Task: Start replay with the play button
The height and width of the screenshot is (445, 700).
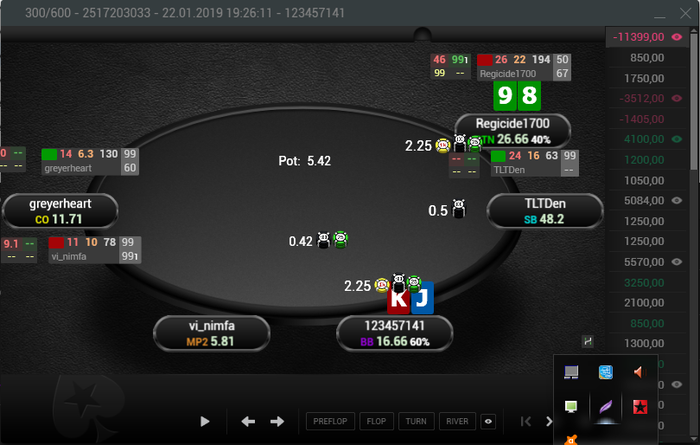Action: pos(205,421)
